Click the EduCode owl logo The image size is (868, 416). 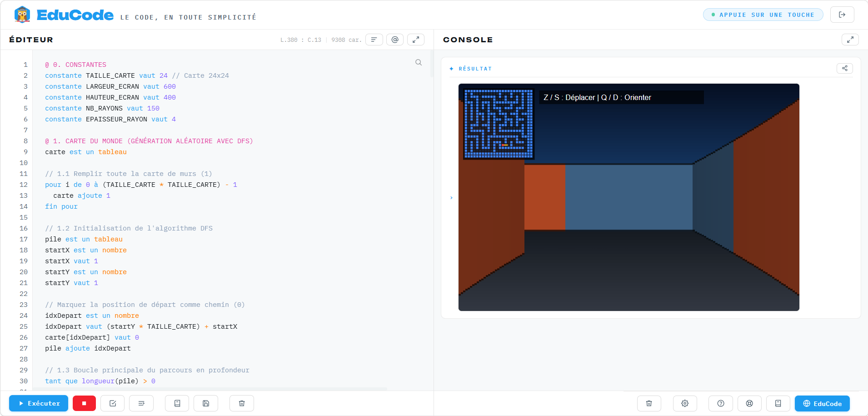point(22,15)
